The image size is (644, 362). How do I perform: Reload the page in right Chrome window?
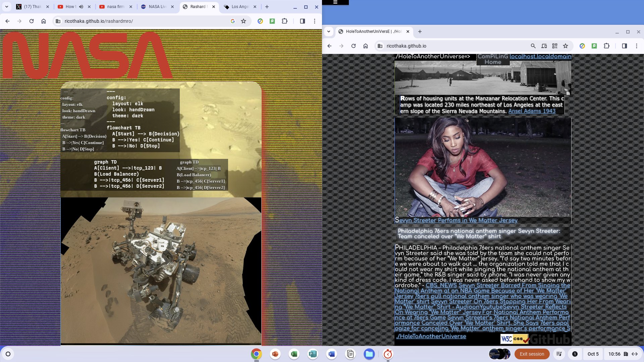click(x=354, y=46)
